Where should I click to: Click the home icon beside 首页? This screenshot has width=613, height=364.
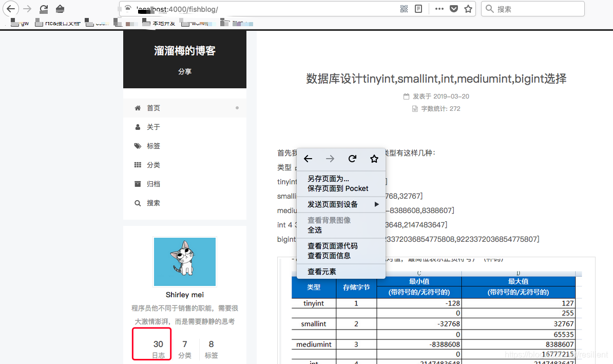138,108
